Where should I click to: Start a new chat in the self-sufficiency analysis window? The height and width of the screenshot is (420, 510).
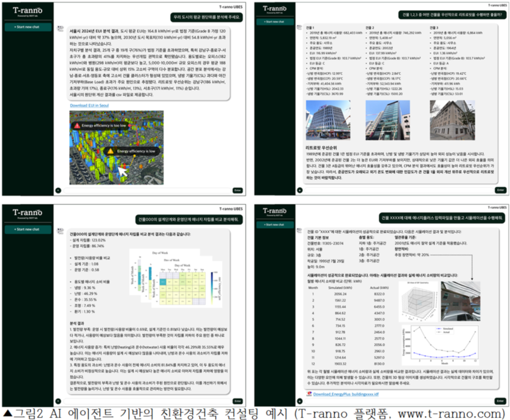(28, 230)
